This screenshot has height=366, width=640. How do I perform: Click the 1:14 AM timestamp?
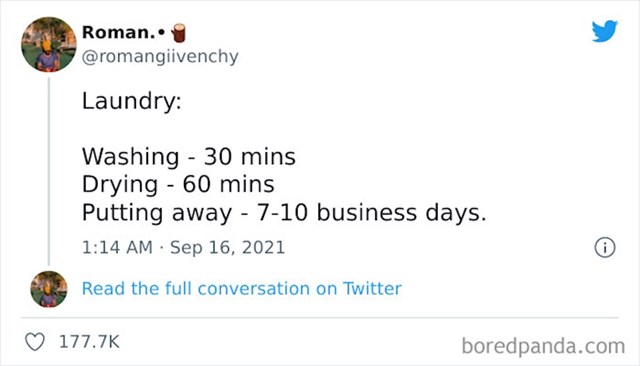coord(117,247)
